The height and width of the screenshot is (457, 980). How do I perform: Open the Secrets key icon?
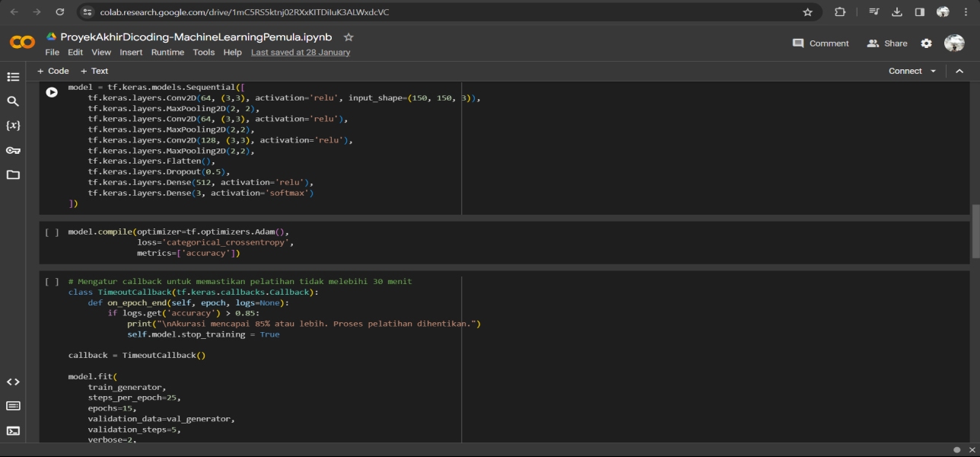click(x=13, y=150)
